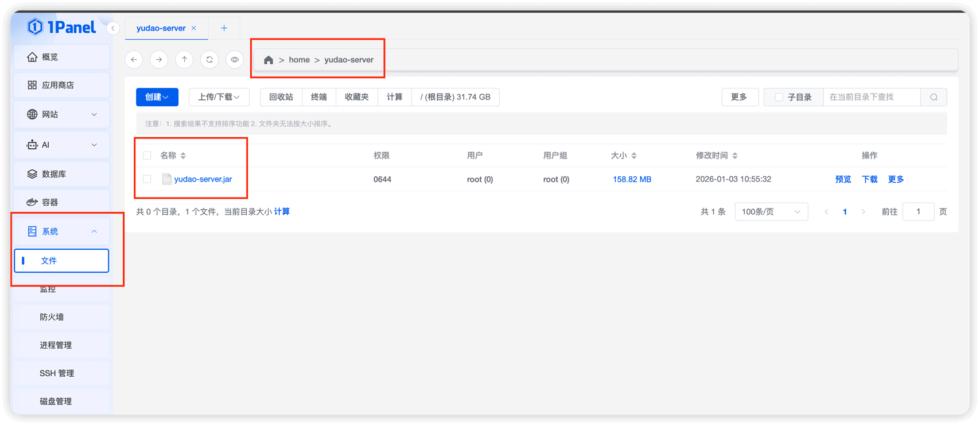980x425 pixels.
Task: Collapse the sidebar with arrow icon
Action: 113,28
